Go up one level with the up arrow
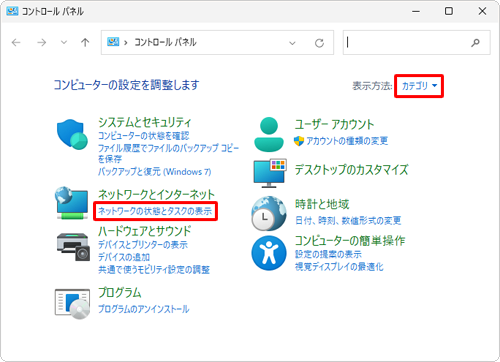500x362 pixels. (x=85, y=42)
